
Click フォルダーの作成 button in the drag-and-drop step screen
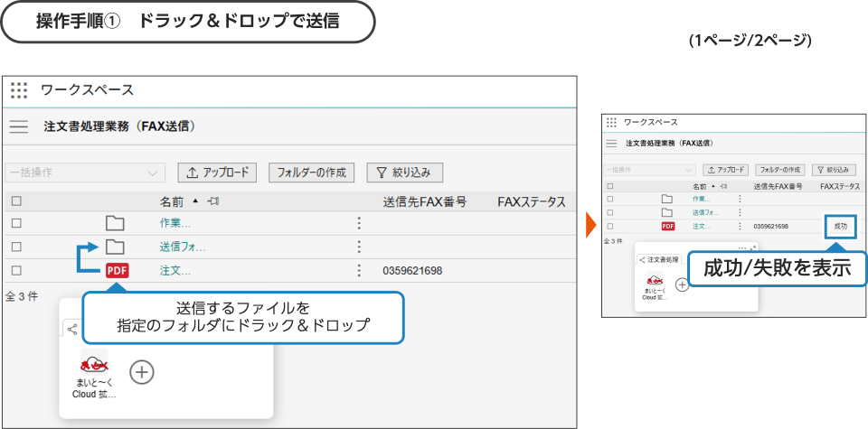(x=311, y=173)
